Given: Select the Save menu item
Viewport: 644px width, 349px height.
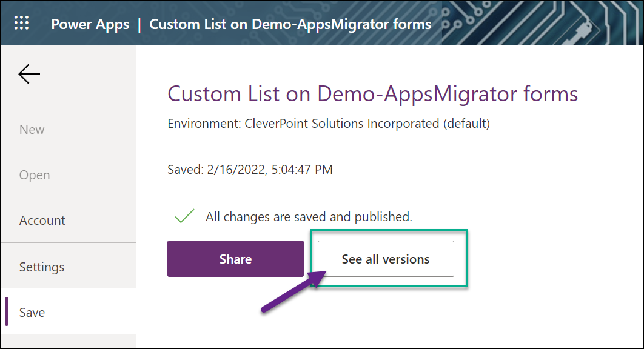Looking at the screenshot, I should [32, 313].
